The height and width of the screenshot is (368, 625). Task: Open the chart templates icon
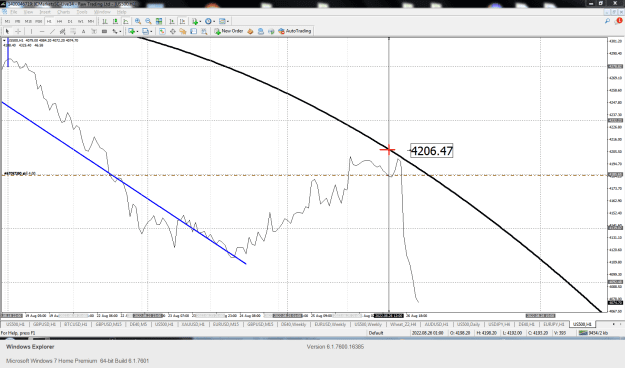click(222, 21)
